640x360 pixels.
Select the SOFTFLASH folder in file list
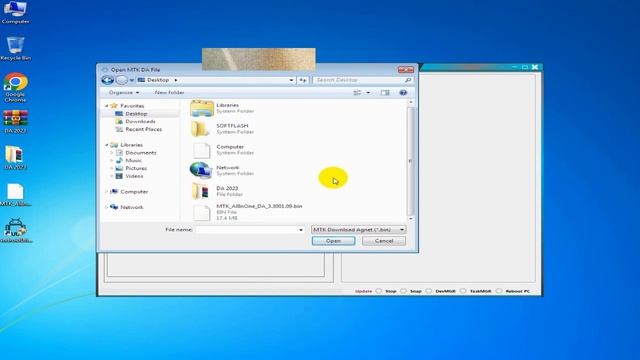click(222, 129)
